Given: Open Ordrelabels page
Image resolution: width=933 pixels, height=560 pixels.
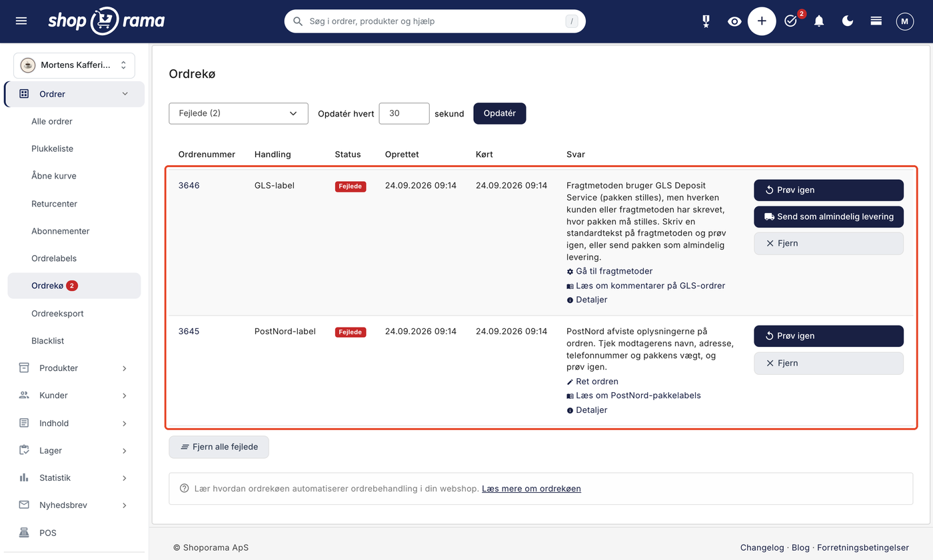Looking at the screenshot, I should click(54, 258).
